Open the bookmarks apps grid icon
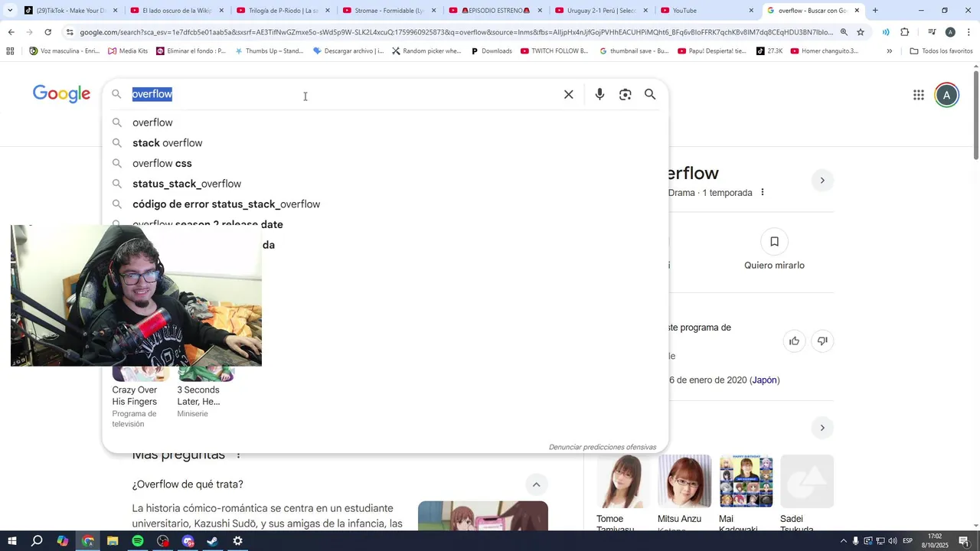980x551 pixels. (x=10, y=51)
